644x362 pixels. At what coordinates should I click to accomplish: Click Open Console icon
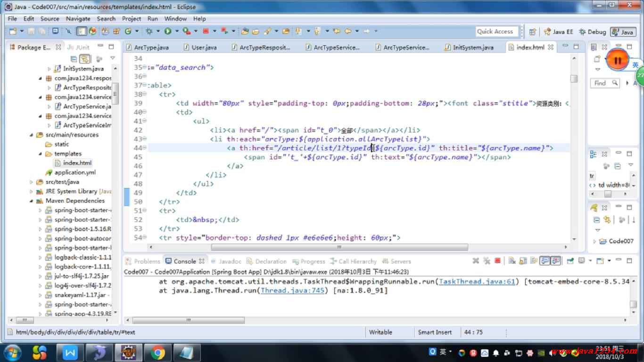coord(600,261)
